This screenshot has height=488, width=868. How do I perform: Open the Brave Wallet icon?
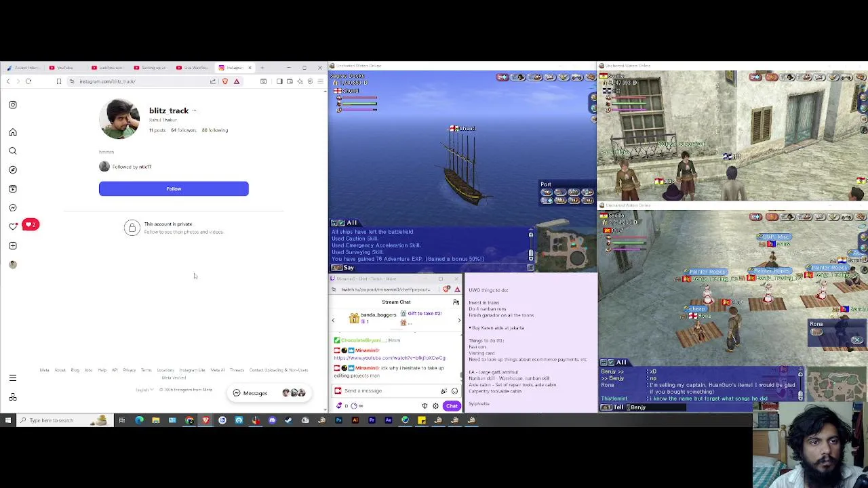tap(290, 81)
